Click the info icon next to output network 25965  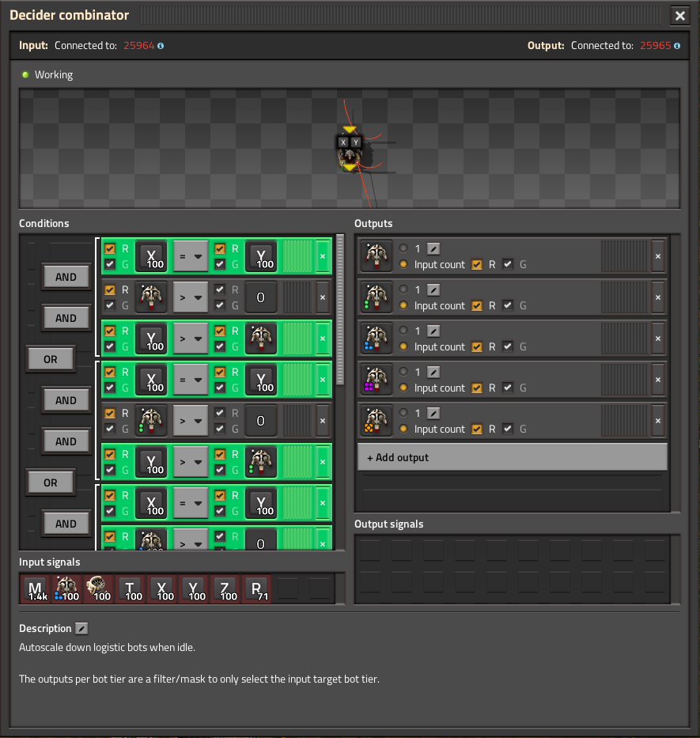click(678, 46)
